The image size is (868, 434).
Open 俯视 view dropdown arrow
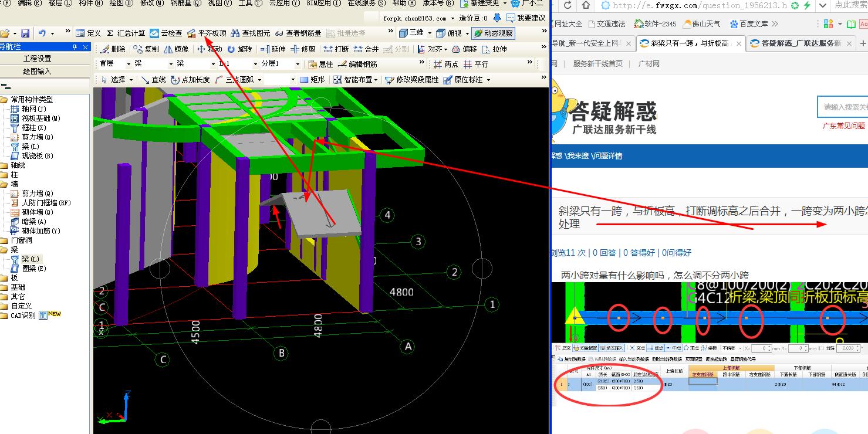coord(467,33)
